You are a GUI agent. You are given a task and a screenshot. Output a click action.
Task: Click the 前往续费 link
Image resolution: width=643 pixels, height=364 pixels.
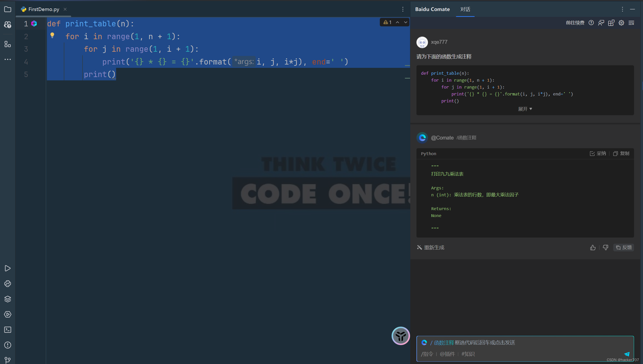pos(575,23)
